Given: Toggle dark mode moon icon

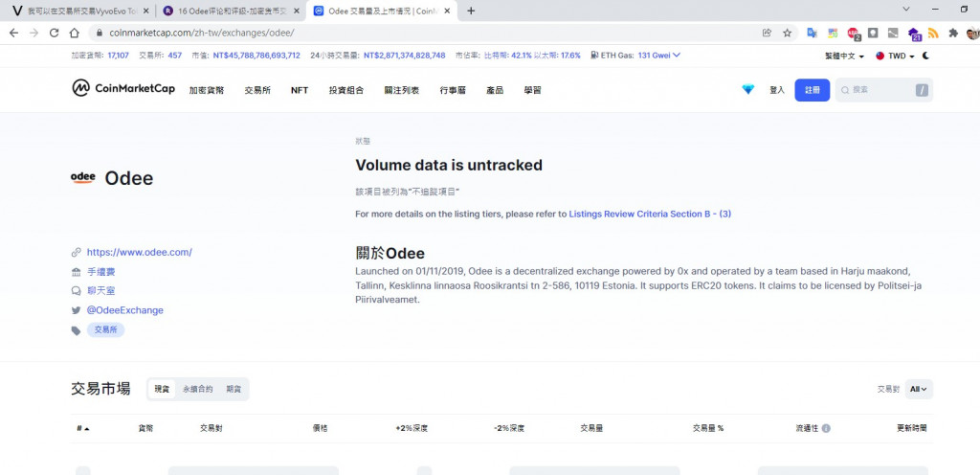Looking at the screenshot, I should tap(925, 56).
